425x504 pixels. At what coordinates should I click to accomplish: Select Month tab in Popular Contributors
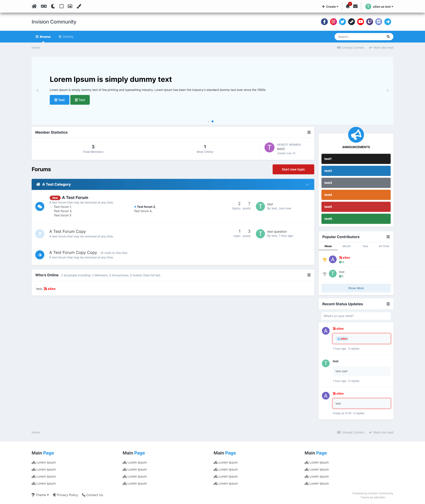click(346, 246)
